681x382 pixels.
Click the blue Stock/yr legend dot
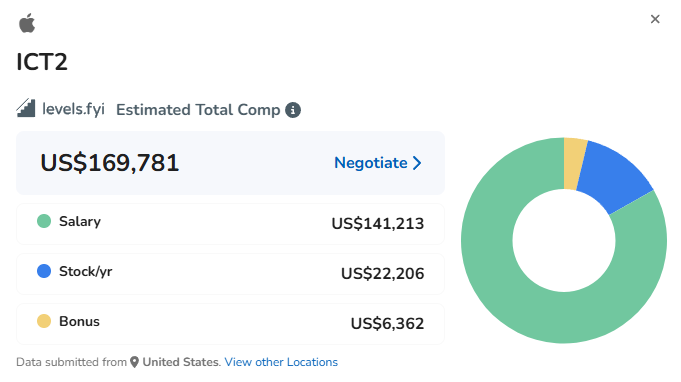(x=44, y=271)
